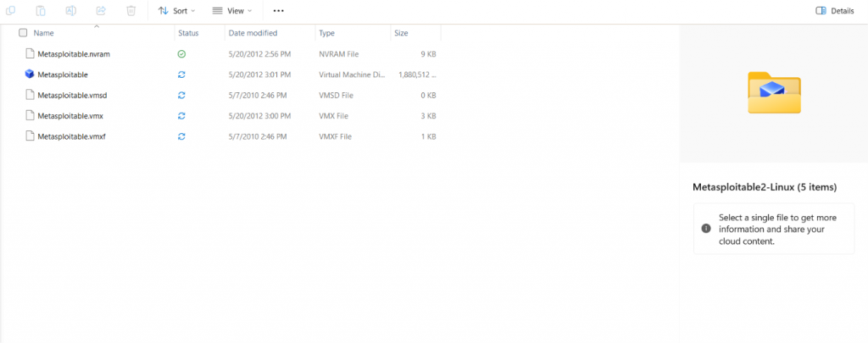Image resolution: width=868 pixels, height=343 pixels.
Task: Click the 3 KB size cell
Action: (x=428, y=116)
